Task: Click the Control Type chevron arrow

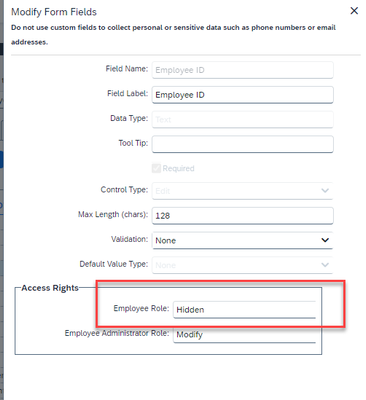Action: click(325, 191)
